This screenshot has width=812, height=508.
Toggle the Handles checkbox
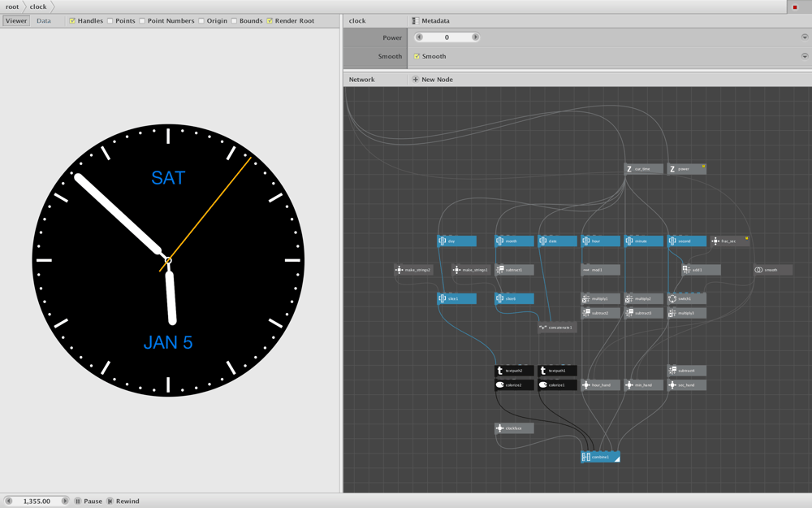[x=72, y=21]
